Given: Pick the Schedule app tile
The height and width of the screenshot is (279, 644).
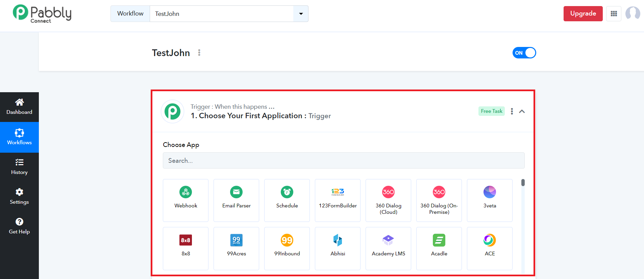Looking at the screenshot, I should point(287,200).
